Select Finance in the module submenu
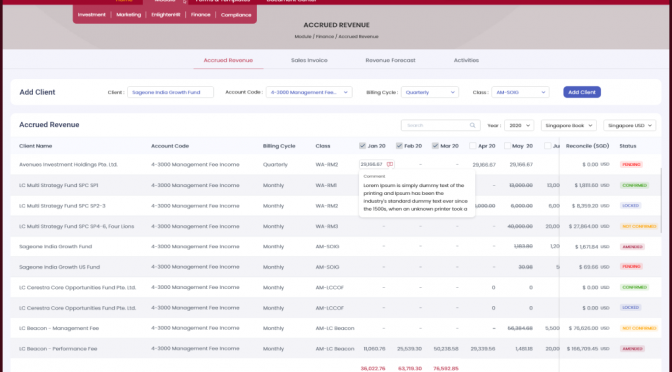Image resolution: width=672 pixels, height=372 pixels. coord(201,15)
